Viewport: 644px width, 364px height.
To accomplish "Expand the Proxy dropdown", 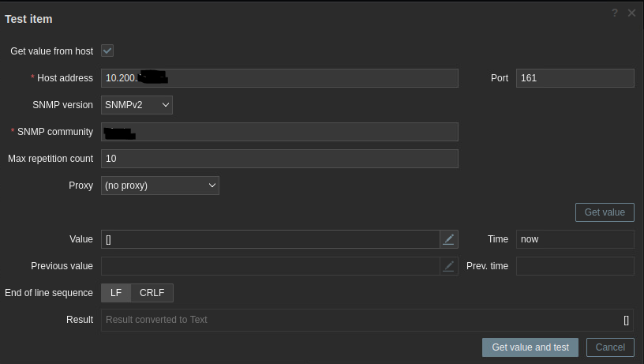I will pos(160,186).
